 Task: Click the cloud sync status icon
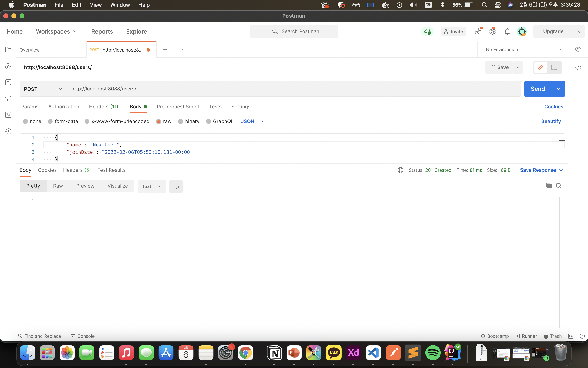[427, 31]
